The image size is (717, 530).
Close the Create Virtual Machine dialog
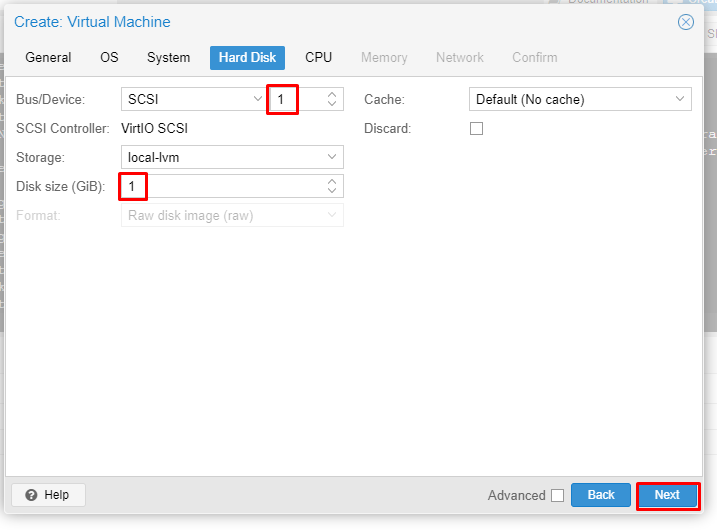[x=685, y=22]
